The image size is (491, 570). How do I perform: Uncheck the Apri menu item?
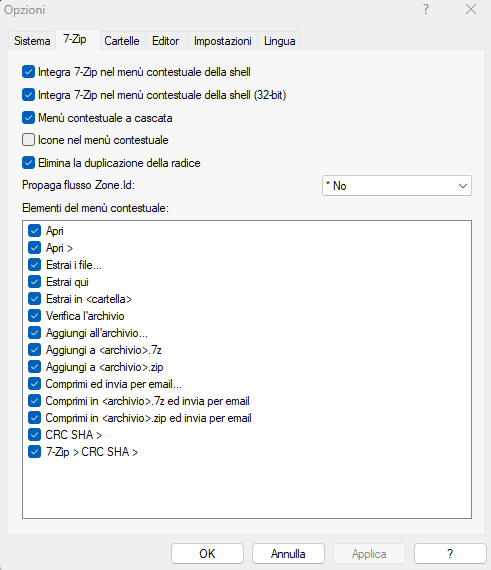pos(35,231)
